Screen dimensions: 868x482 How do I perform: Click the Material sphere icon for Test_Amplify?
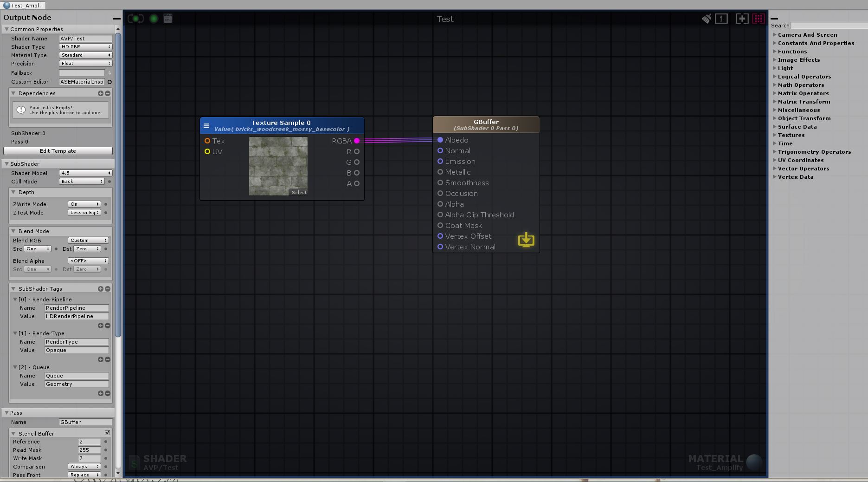pos(754,462)
